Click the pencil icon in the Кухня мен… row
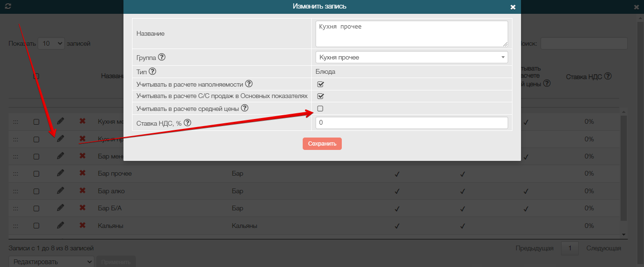This screenshot has width=644, height=267. coord(60,121)
